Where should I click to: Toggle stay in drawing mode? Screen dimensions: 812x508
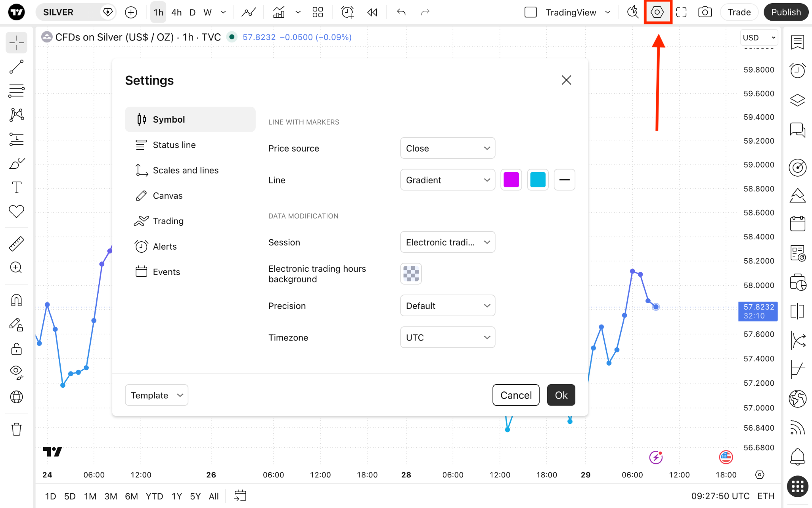[16, 325]
